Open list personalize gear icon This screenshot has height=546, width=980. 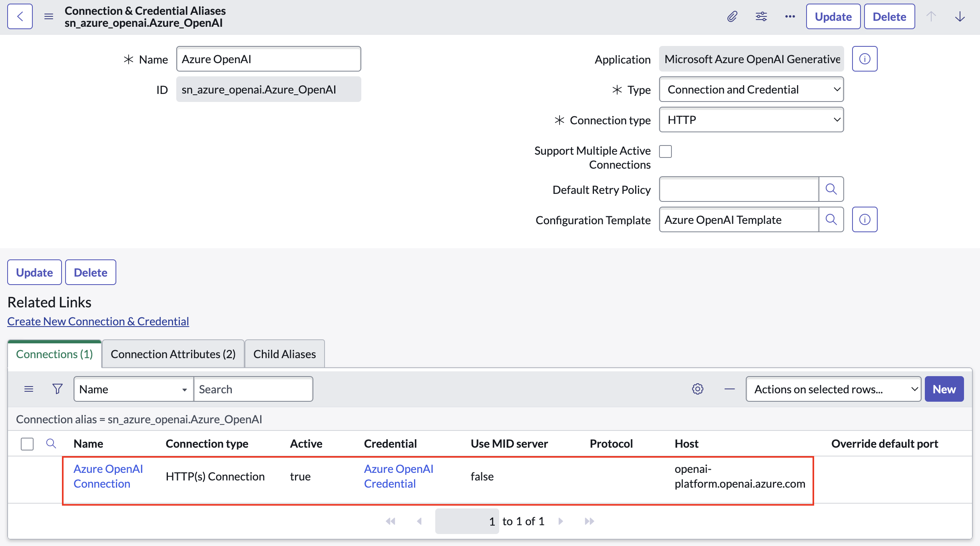point(698,389)
